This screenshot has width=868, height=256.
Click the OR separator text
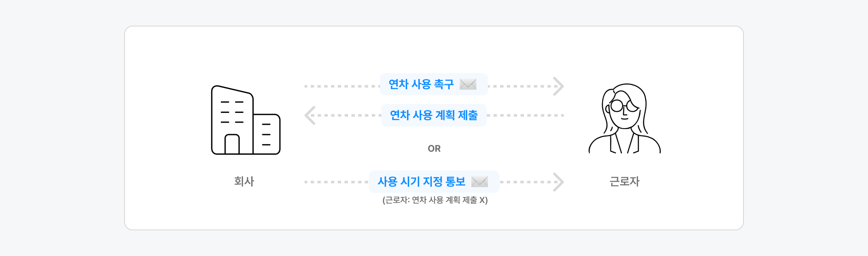tap(434, 148)
